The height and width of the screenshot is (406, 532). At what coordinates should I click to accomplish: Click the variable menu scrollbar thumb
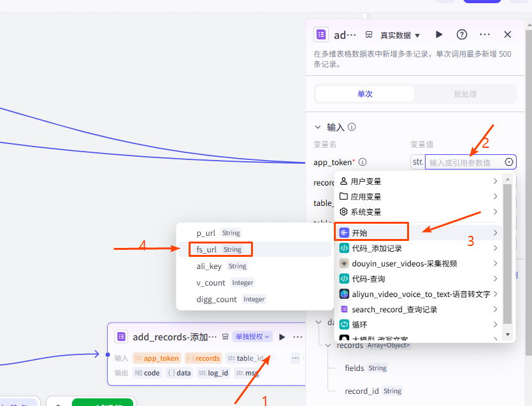[508, 254]
